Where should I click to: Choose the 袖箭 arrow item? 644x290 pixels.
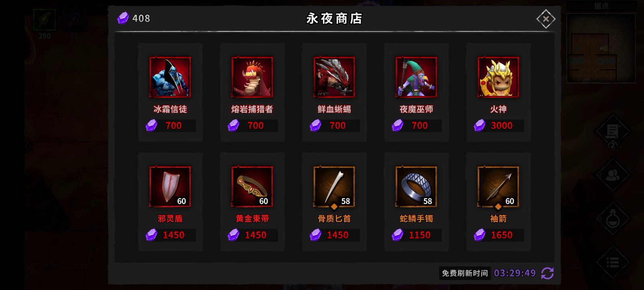coord(498,186)
